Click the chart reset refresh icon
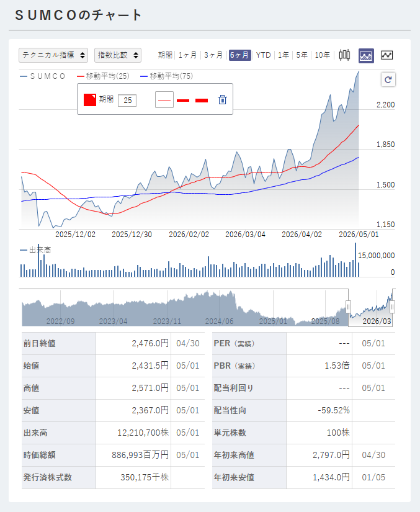 click(388, 79)
